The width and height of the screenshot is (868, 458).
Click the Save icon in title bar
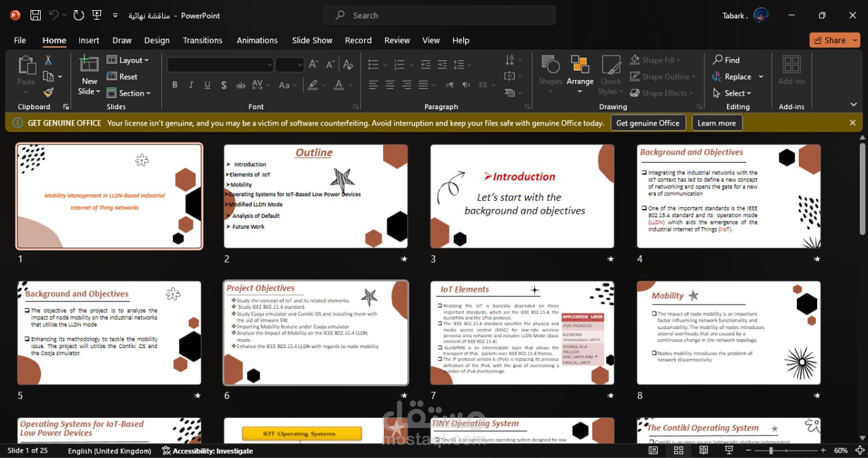36,15
